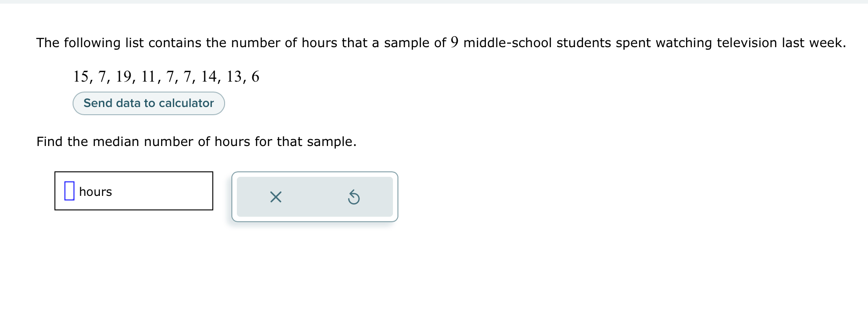This screenshot has height=321, width=868.
Task: Click the gray answer-tools panel
Action: [314, 197]
